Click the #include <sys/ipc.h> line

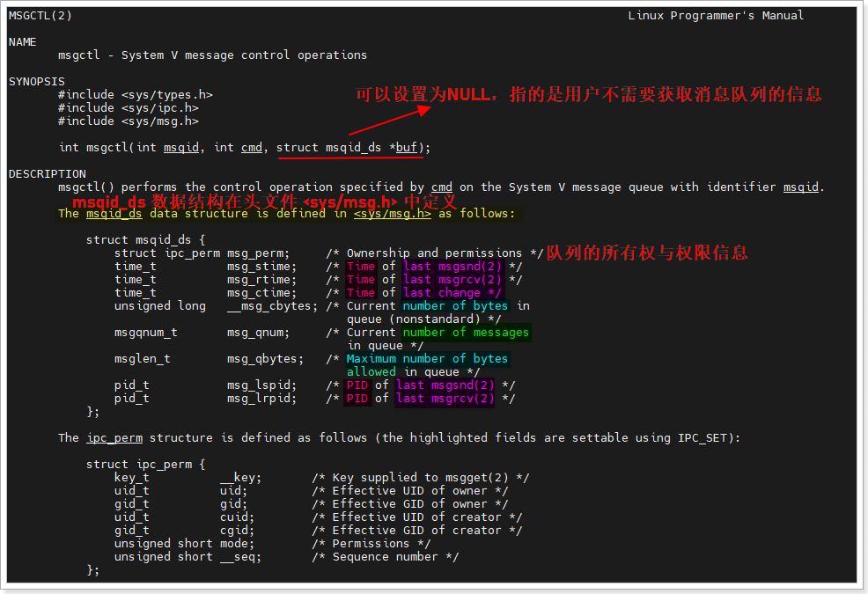tap(129, 108)
